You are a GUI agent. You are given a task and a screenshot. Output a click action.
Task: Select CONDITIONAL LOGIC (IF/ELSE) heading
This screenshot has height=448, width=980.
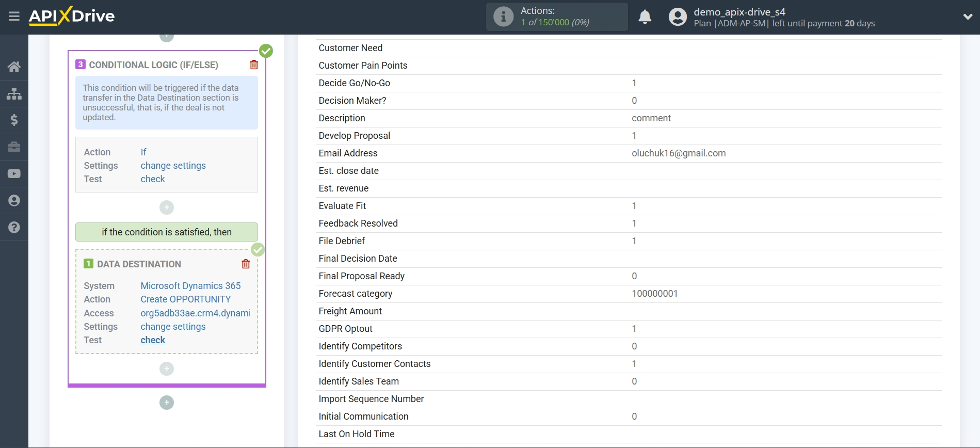click(153, 65)
